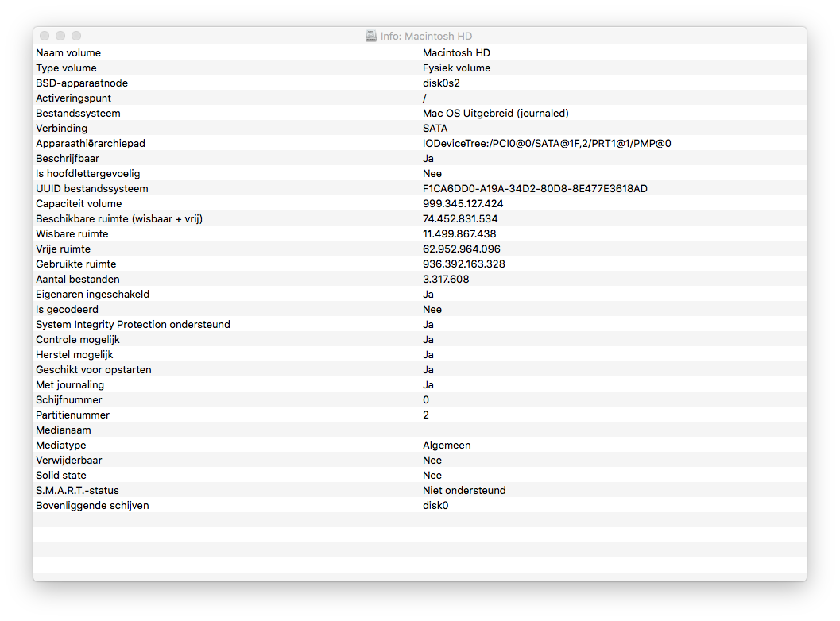Click the 'Niet ondersteund' value
The height and width of the screenshot is (621, 840).
coord(464,491)
